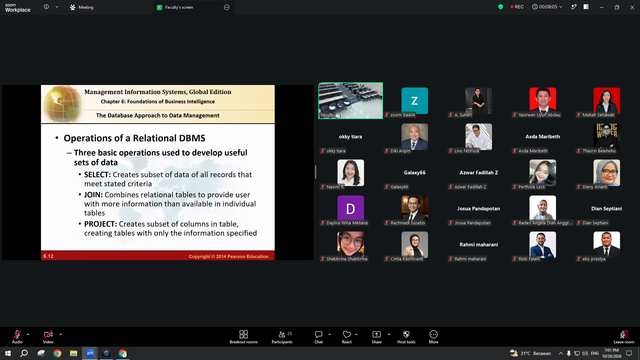Open system tray volume icon
Viewport: 640px width, 360px height.
[x=585, y=353]
